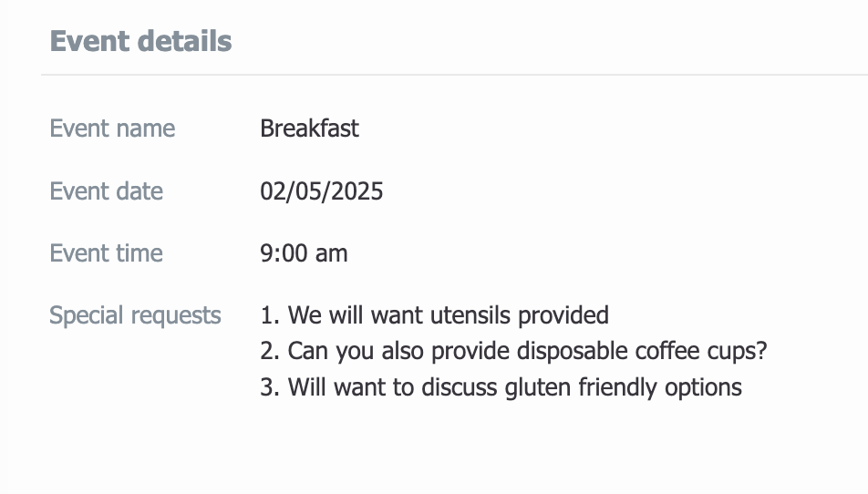Select the Event time label
The height and width of the screenshot is (494, 868).
[x=107, y=253]
